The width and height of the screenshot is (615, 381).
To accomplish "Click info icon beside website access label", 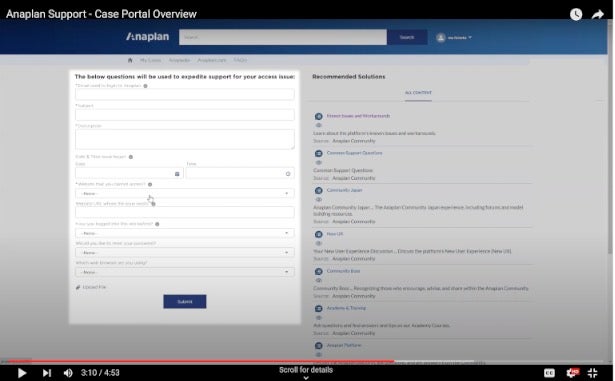I will 150,184.
